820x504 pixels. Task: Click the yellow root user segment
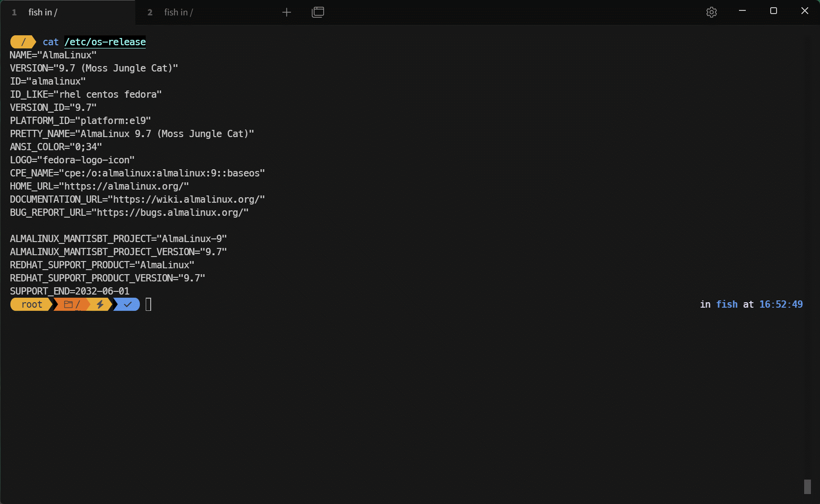click(x=31, y=304)
